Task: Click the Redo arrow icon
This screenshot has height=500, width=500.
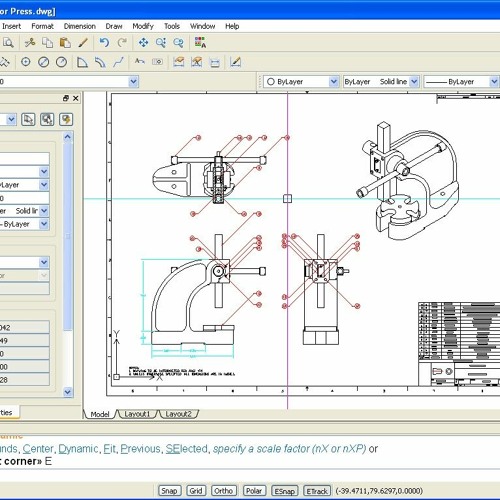Action: 122,43
